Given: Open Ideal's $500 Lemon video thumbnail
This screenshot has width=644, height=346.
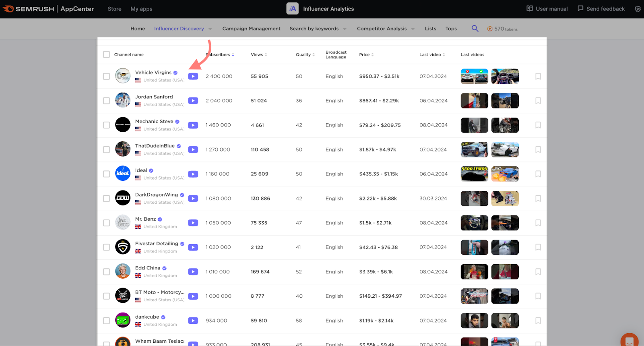Looking at the screenshot, I should [x=475, y=174].
